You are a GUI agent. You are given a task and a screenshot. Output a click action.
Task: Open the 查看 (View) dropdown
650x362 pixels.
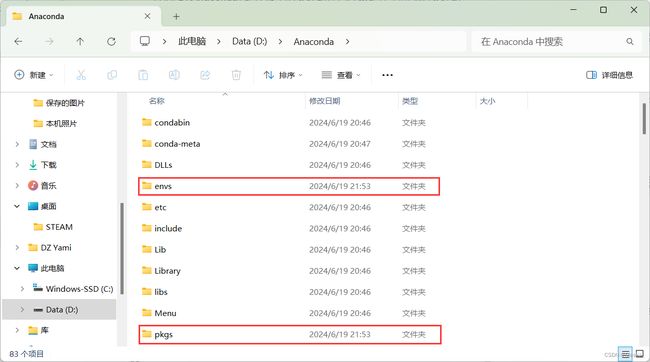point(341,75)
